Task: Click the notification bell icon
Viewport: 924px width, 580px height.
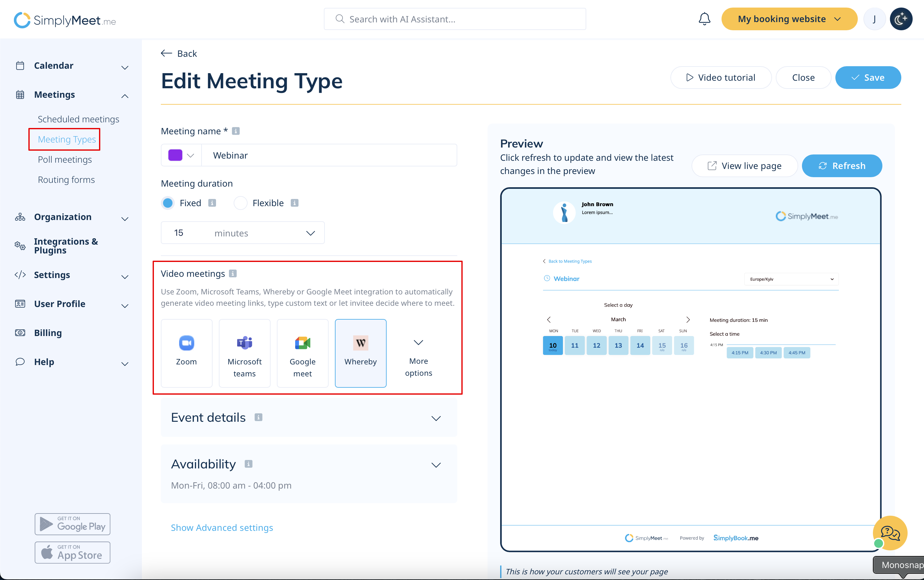Action: (x=704, y=19)
